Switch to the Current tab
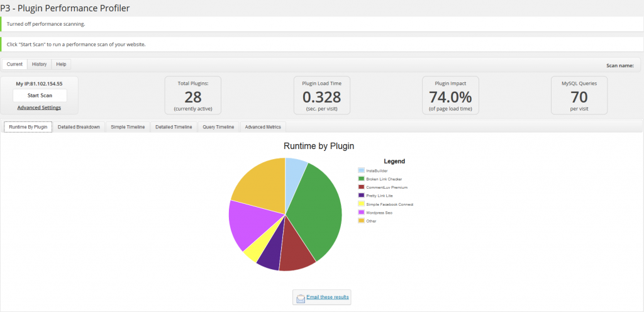The height and width of the screenshot is (312, 644). pos(15,64)
